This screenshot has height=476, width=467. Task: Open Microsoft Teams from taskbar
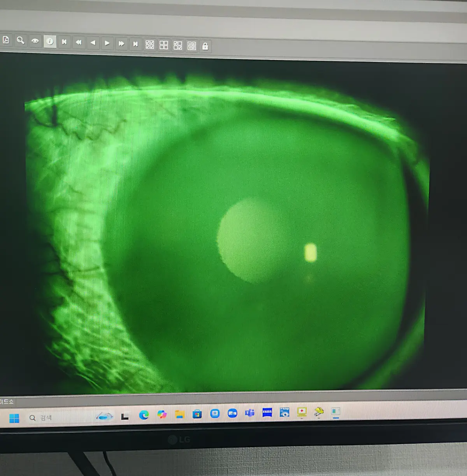pos(249,413)
